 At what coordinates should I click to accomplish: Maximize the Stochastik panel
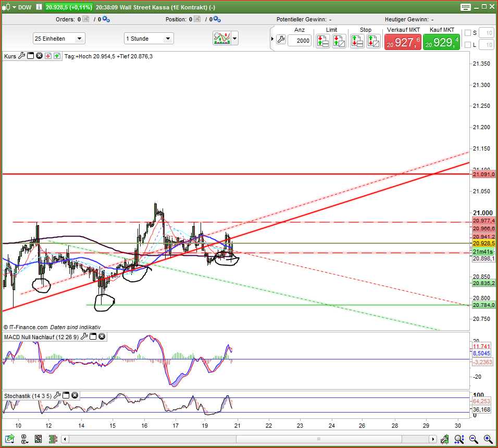click(66, 395)
